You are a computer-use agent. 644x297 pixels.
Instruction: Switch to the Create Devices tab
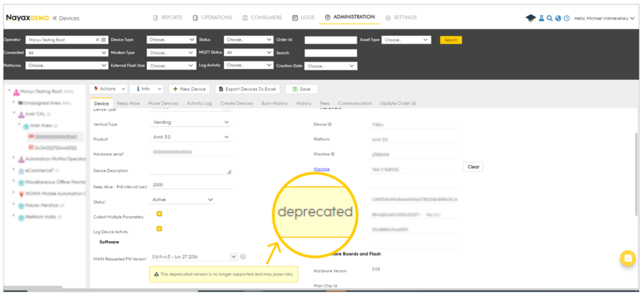236,104
